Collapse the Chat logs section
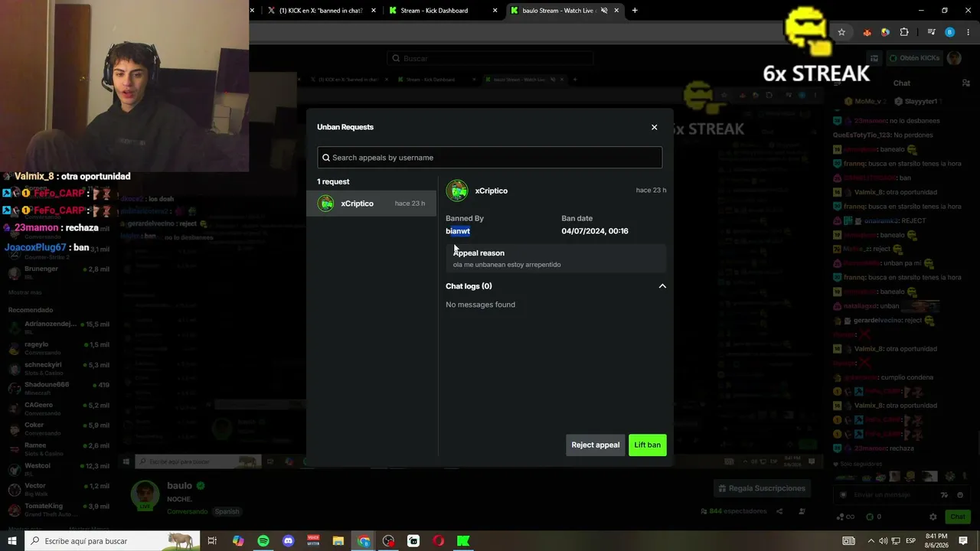Viewport: 980px width, 551px height. (x=662, y=286)
